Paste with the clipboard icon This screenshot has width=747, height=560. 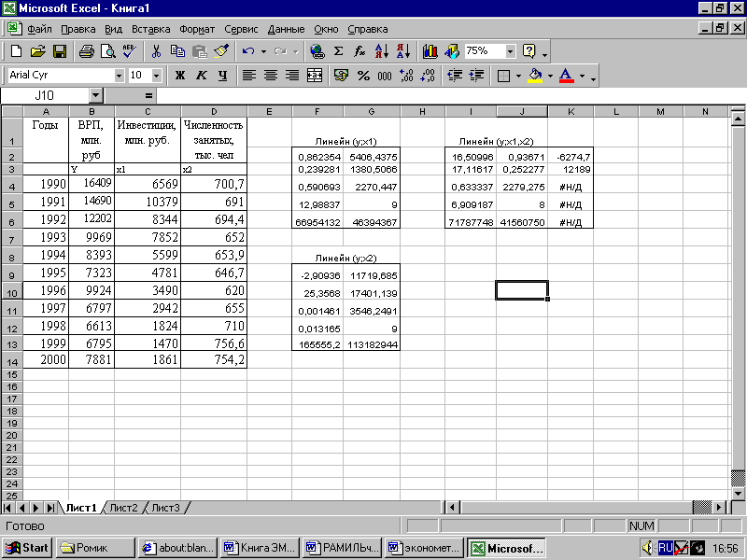coord(199,51)
